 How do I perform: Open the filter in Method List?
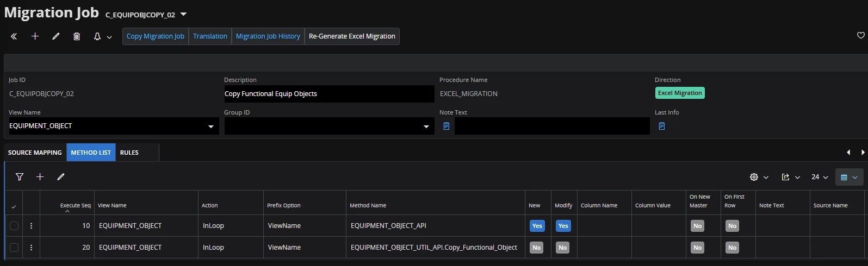click(20, 177)
